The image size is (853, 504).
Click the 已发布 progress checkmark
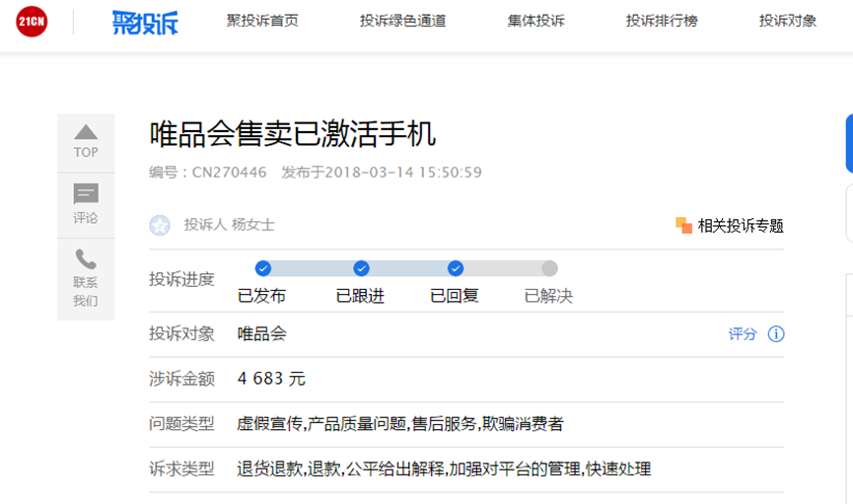click(263, 268)
